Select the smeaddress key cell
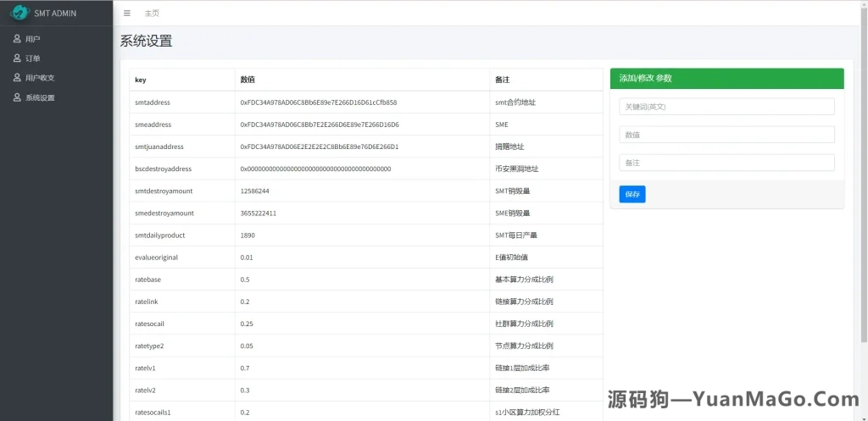 pos(182,125)
